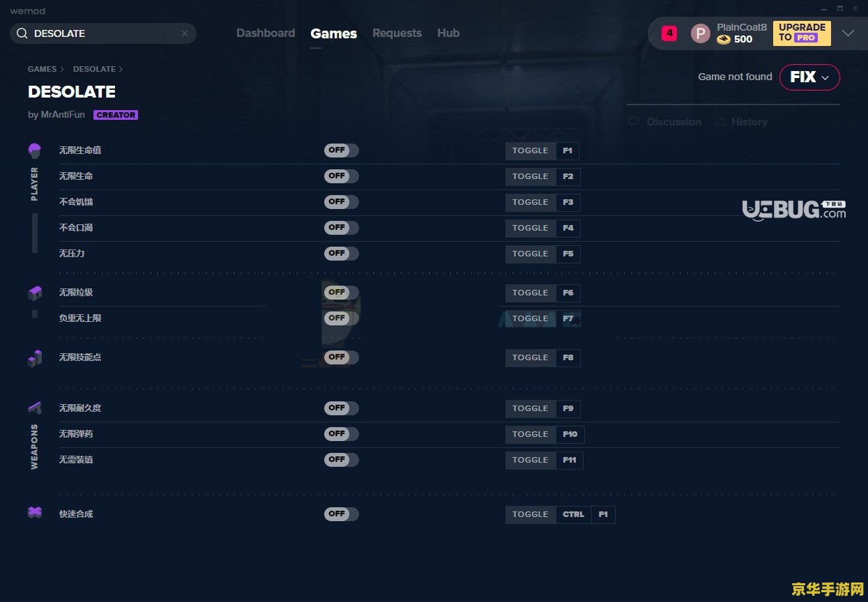Click the purple CREATOR badge
The height and width of the screenshot is (602, 868).
(116, 115)
